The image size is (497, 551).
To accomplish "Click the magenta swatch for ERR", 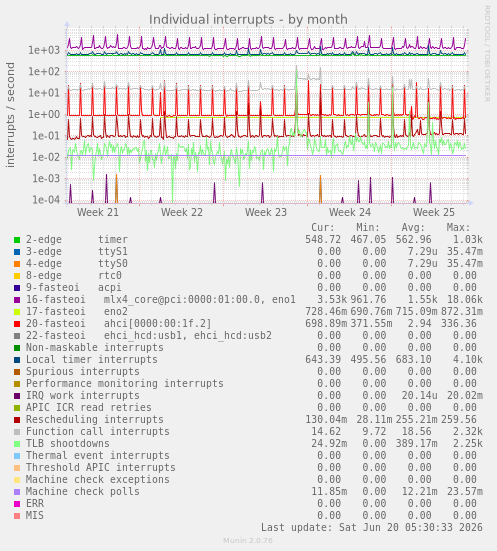I will tap(17, 504).
